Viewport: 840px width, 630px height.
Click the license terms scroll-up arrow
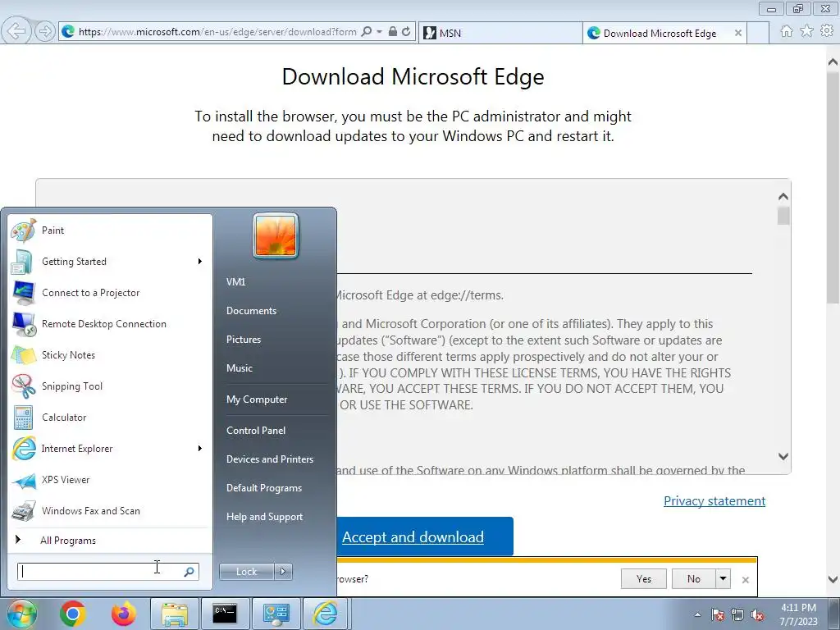pos(783,197)
